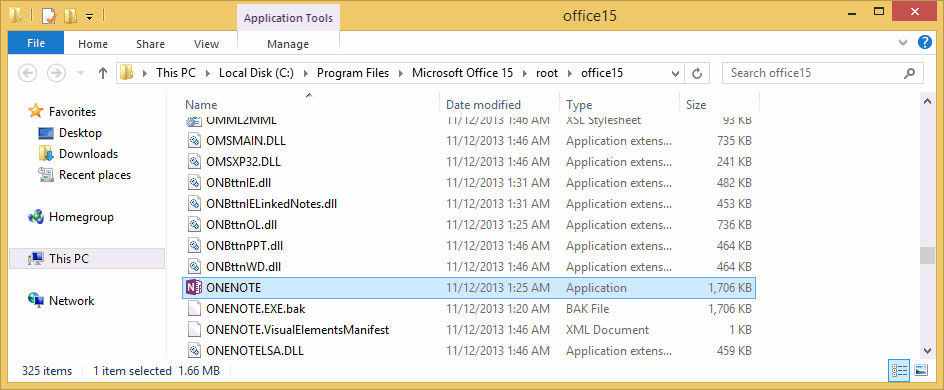
Task: Open the File menu
Action: [x=36, y=43]
